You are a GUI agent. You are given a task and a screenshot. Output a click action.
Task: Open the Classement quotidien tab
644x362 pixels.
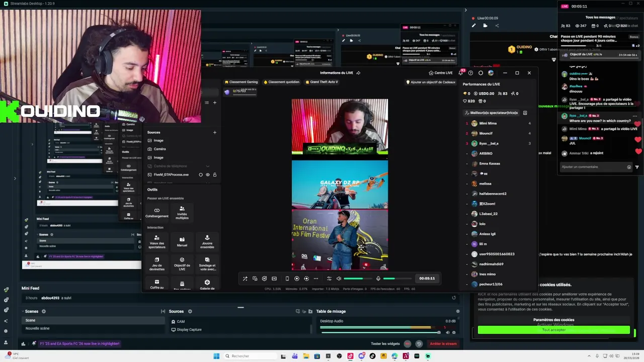point(281,82)
